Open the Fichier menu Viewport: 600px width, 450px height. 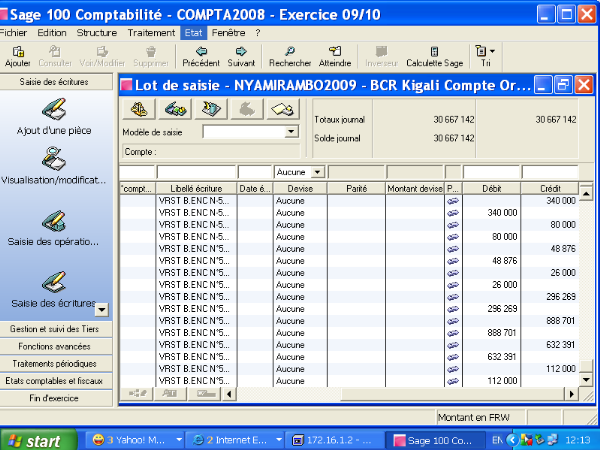pyautogui.click(x=13, y=33)
